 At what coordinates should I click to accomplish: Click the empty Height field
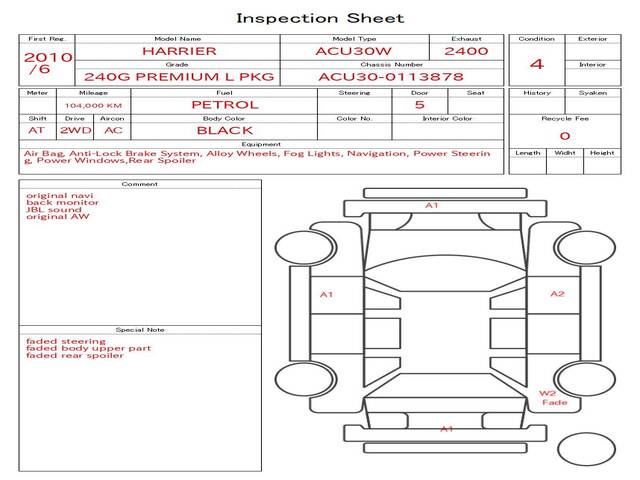602,165
